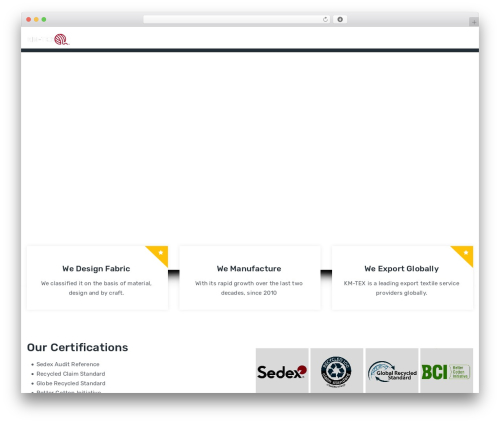Select the BCI Better Cotton Initiative logo
500x423 pixels.
[x=447, y=371]
